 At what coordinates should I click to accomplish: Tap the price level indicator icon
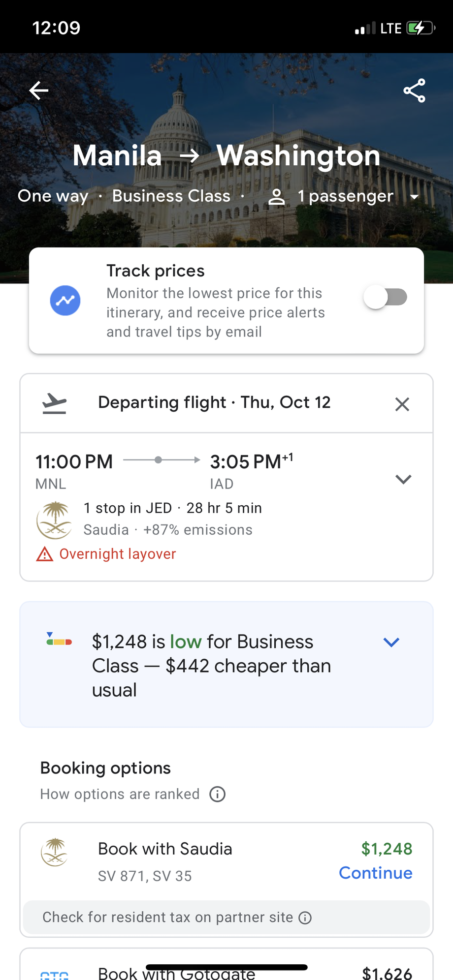click(59, 640)
